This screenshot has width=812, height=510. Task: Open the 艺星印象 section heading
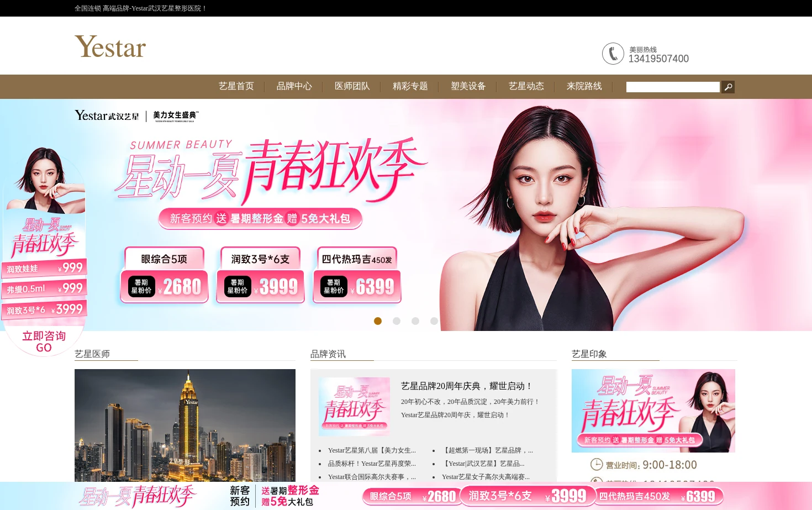point(589,354)
